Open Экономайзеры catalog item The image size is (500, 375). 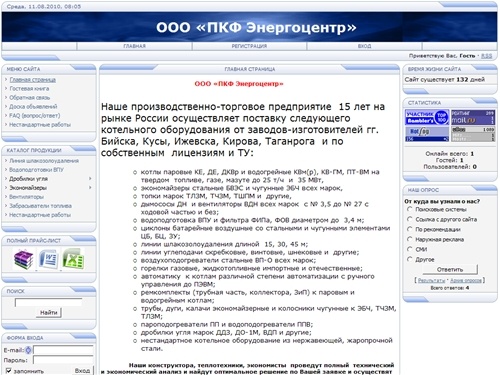tap(28, 188)
